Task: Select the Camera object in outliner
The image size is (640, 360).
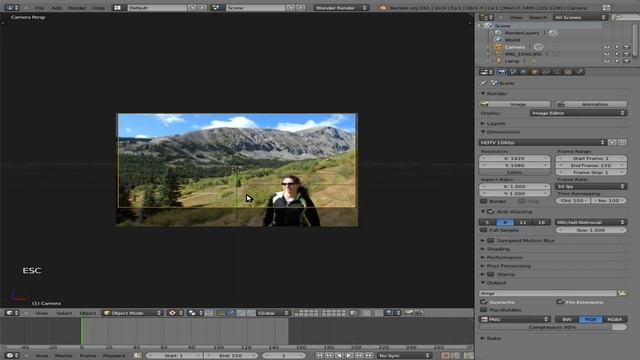Action: (514, 47)
